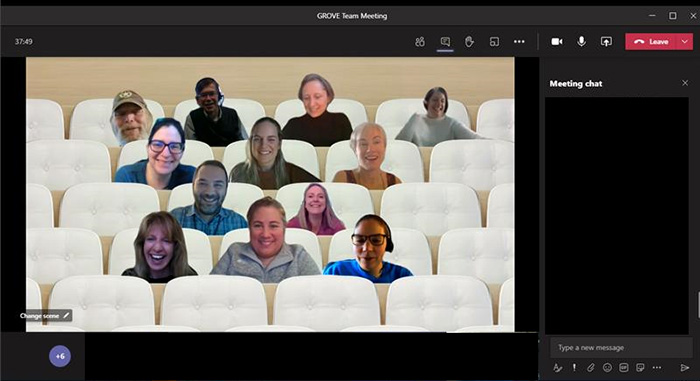Select participant in blue shirt with headset
700x381 pixels.
pyautogui.click(x=370, y=249)
